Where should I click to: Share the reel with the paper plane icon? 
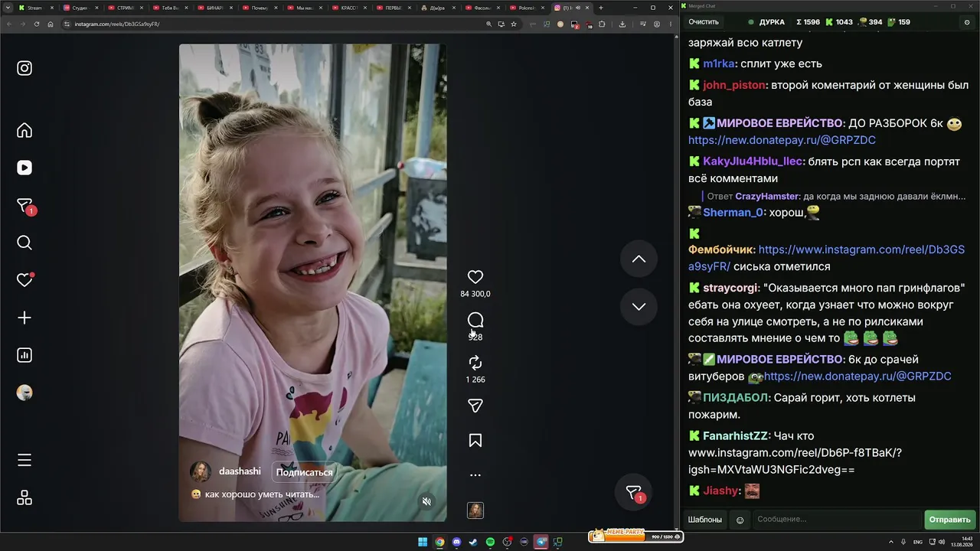tap(475, 406)
